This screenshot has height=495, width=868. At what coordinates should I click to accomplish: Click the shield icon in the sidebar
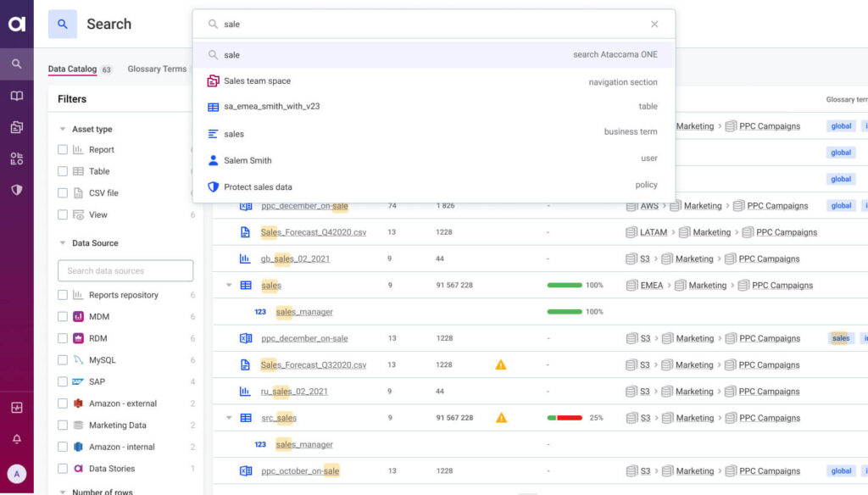(x=17, y=188)
